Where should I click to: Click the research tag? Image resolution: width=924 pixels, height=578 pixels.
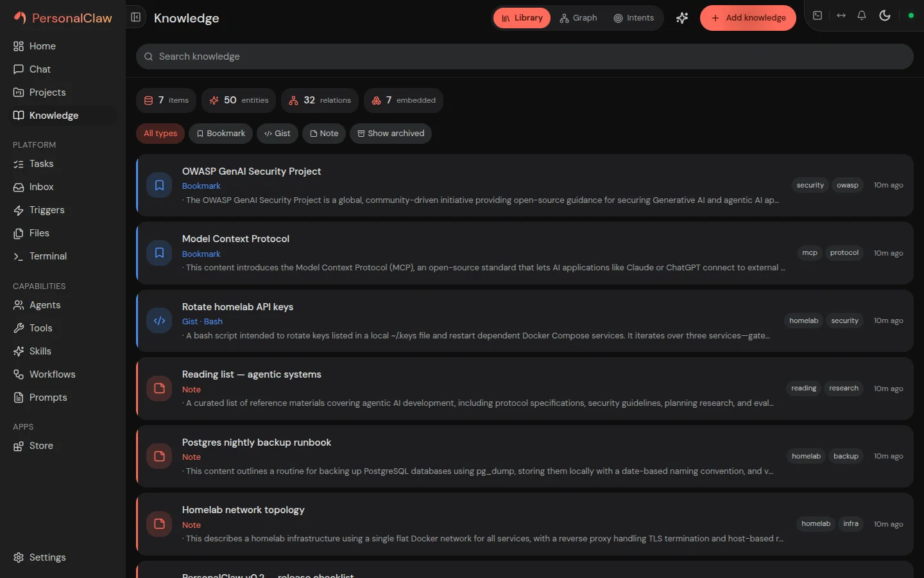(x=843, y=389)
